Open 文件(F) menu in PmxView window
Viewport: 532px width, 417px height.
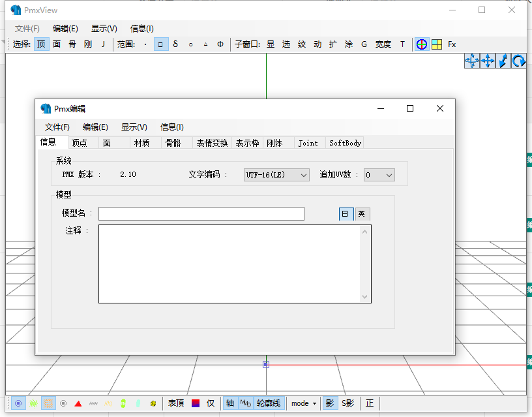(27, 29)
